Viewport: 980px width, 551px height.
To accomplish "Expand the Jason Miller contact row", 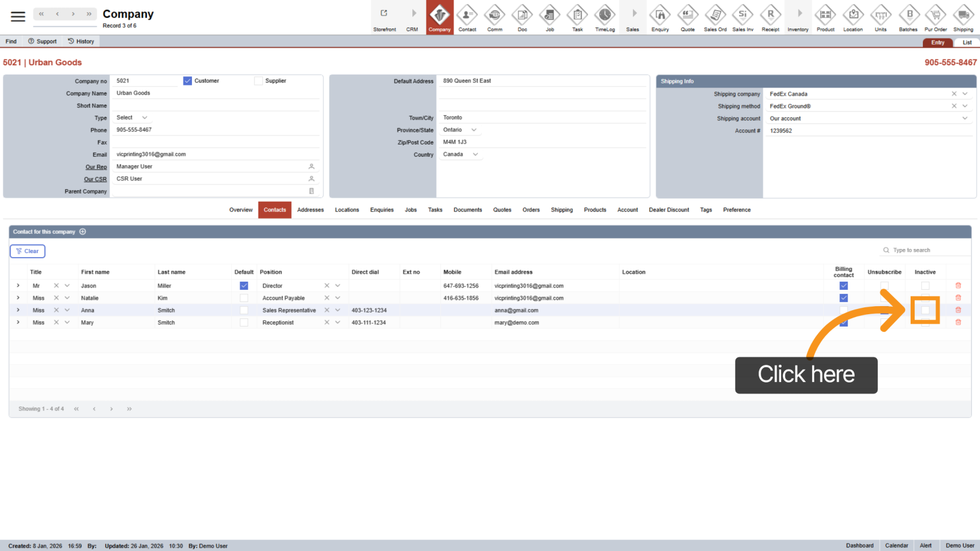I will click(x=18, y=286).
